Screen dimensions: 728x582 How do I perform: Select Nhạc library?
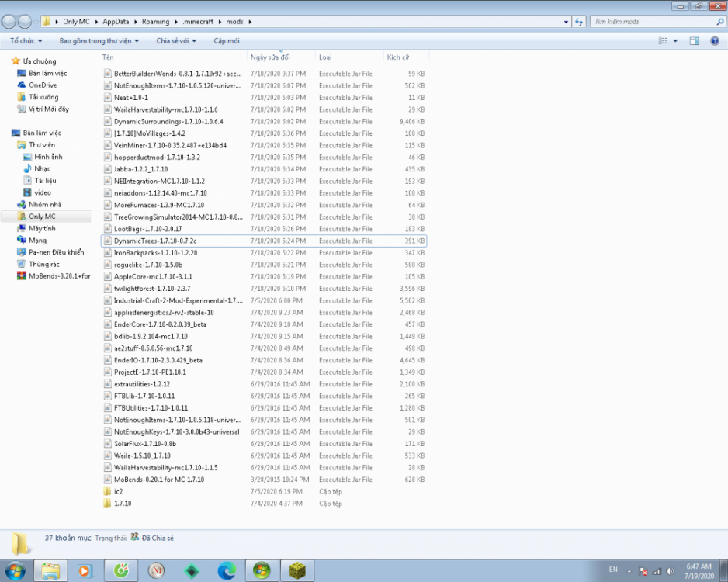tap(42, 168)
